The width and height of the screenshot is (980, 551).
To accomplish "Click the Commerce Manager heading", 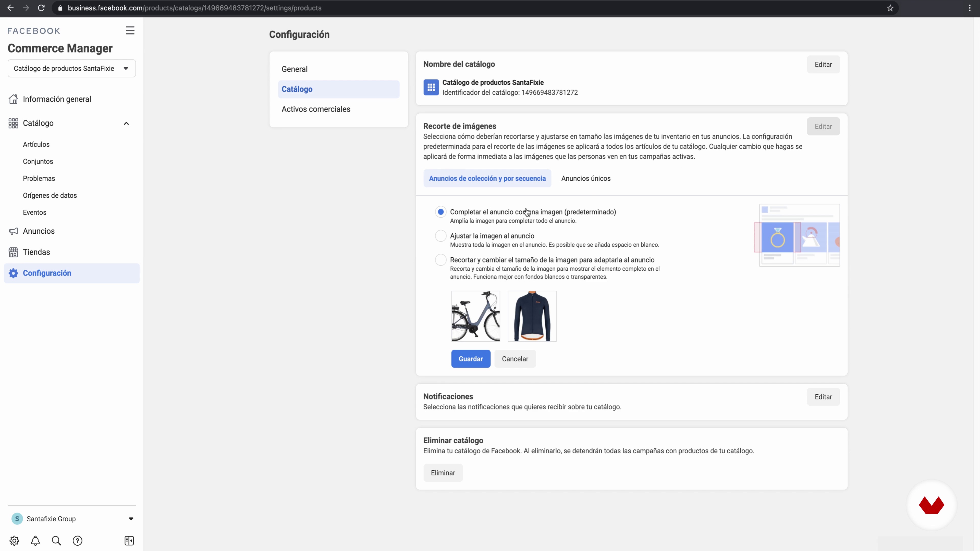I will [60, 48].
